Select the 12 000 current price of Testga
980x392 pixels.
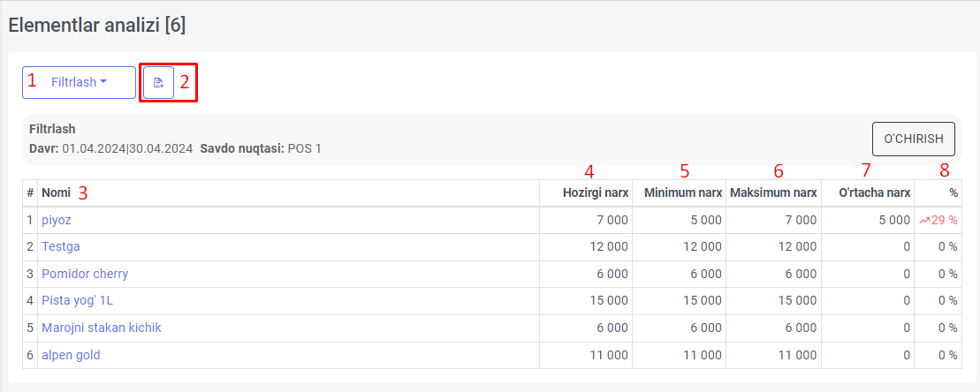[x=610, y=246]
